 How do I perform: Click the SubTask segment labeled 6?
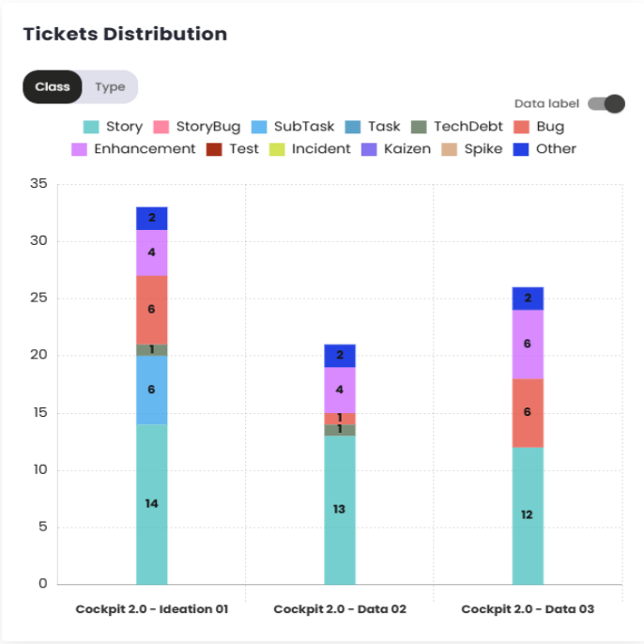pyautogui.click(x=152, y=390)
